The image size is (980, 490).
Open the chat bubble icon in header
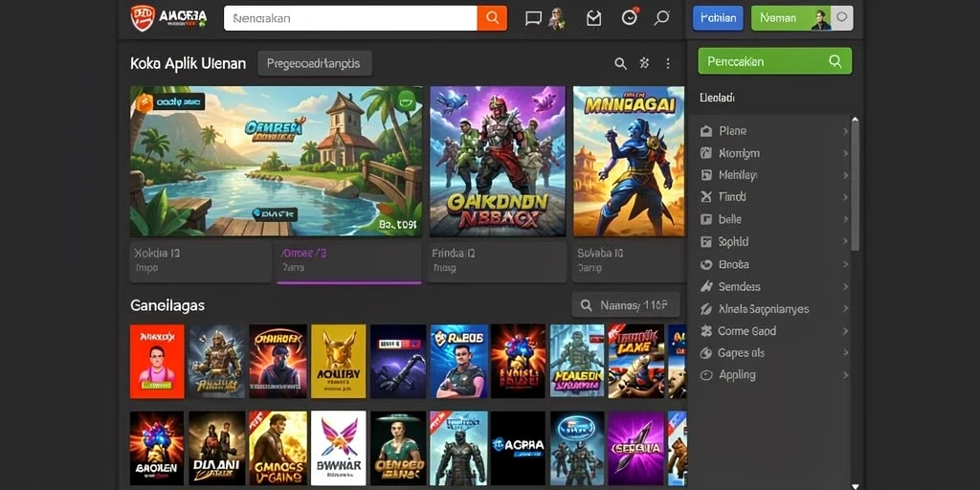click(x=533, y=18)
